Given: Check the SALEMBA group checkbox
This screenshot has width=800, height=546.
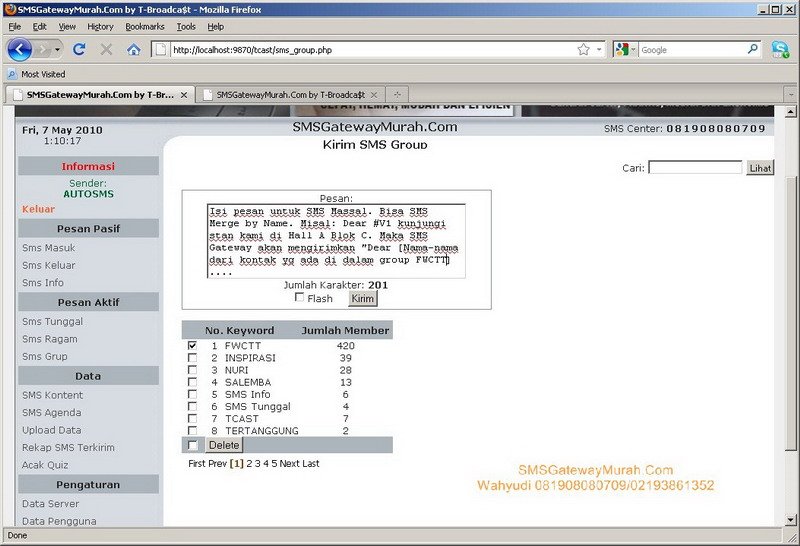Looking at the screenshot, I should [x=192, y=382].
